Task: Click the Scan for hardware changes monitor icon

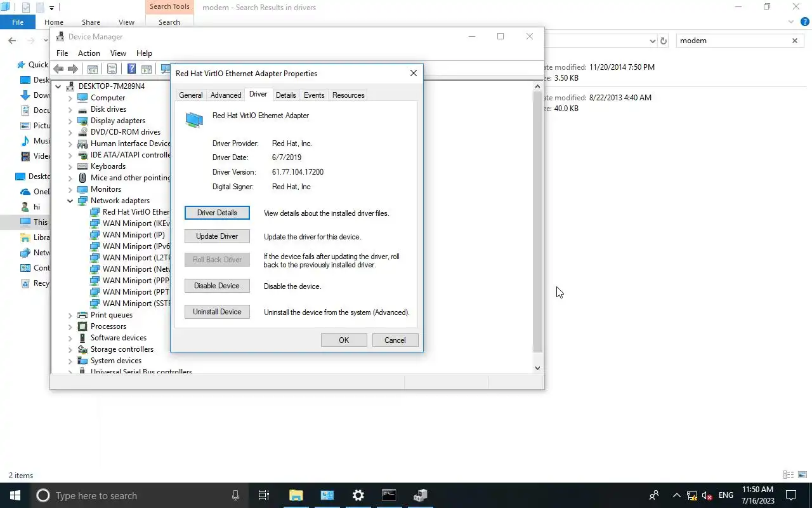Action: tap(166, 69)
